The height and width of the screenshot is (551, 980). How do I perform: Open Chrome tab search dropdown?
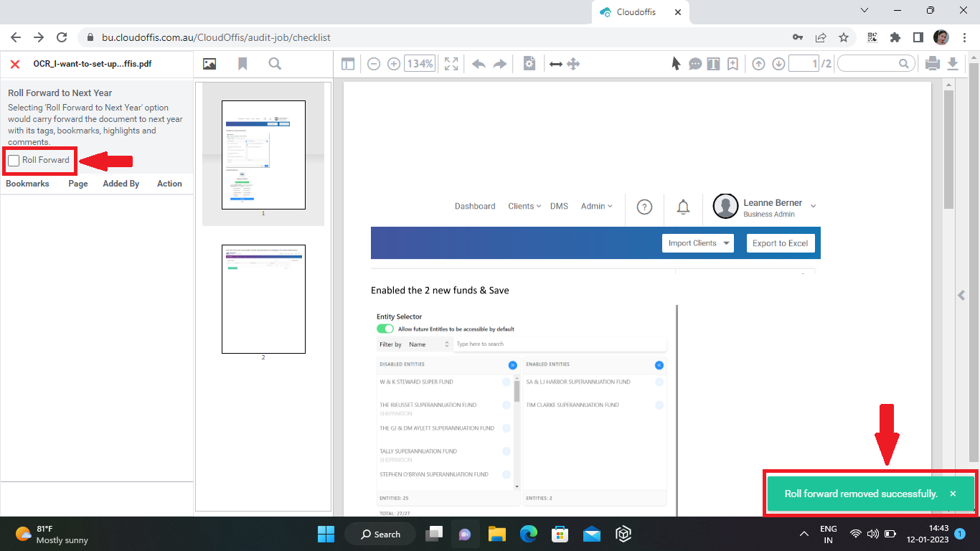click(864, 11)
